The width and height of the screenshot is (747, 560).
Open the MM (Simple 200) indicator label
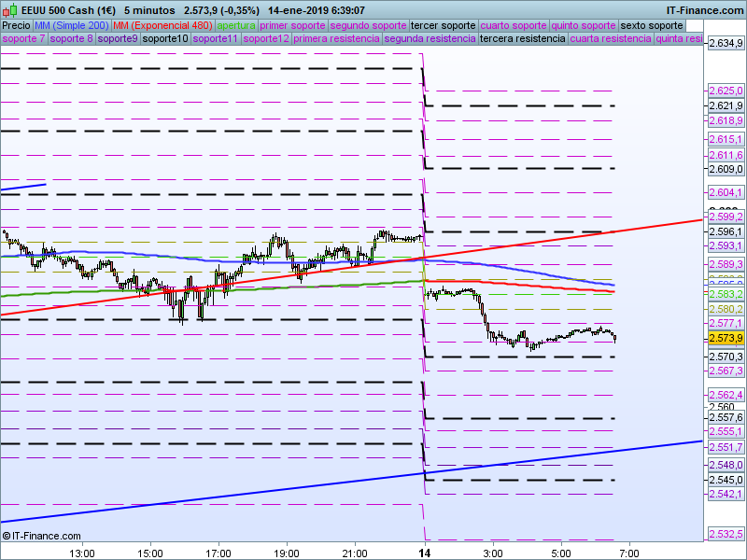72,26
